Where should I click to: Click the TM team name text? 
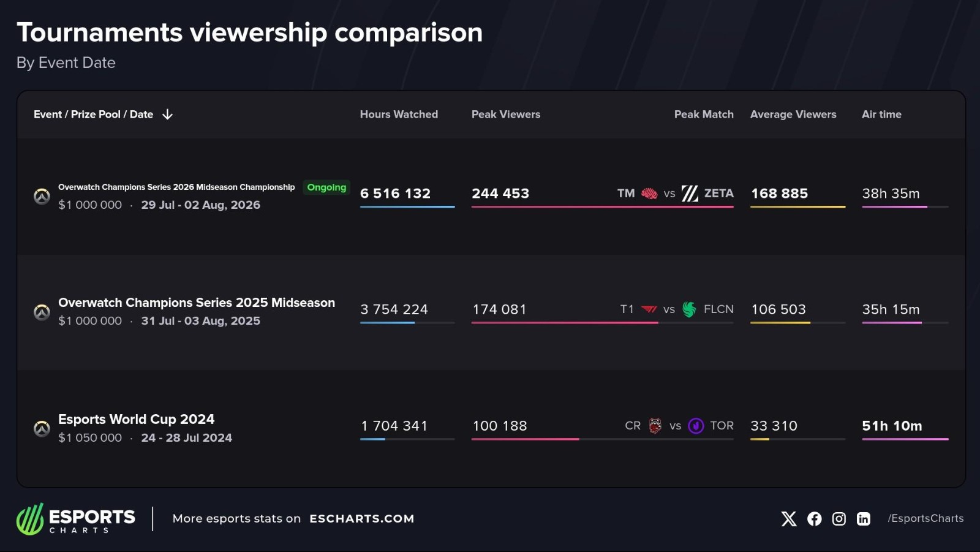[x=626, y=194]
